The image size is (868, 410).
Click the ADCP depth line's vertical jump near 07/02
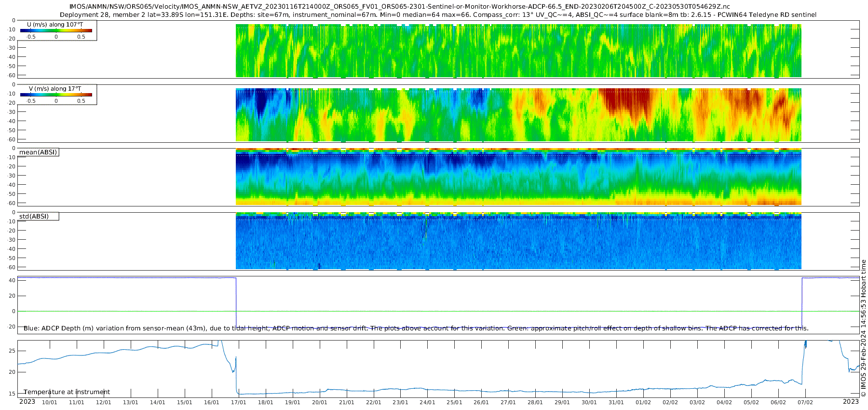click(802, 302)
